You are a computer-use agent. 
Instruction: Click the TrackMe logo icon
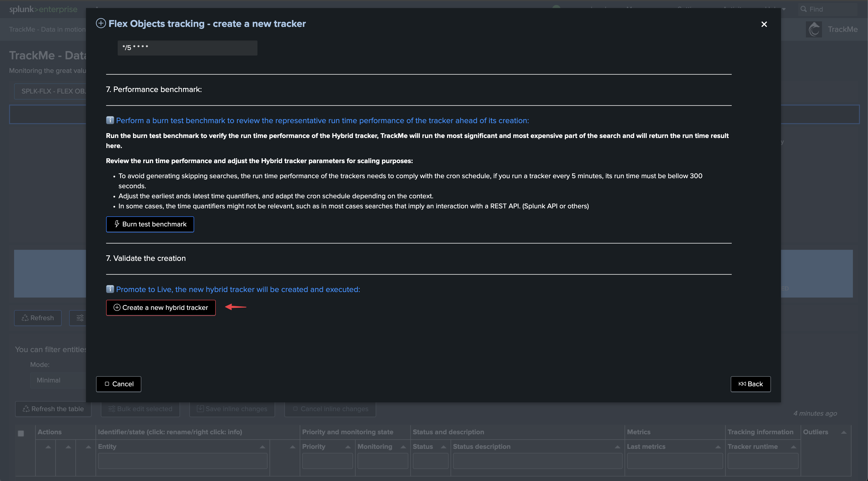tap(814, 30)
